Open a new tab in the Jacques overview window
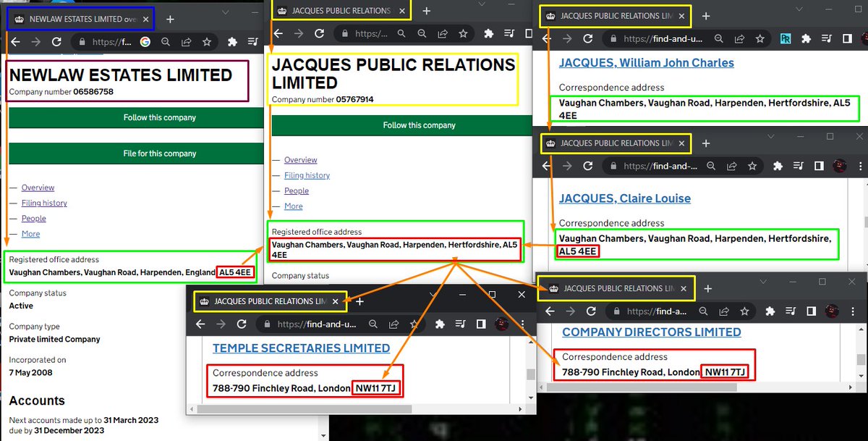The width and height of the screenshot is (868, 441). [x=426, y=11]
